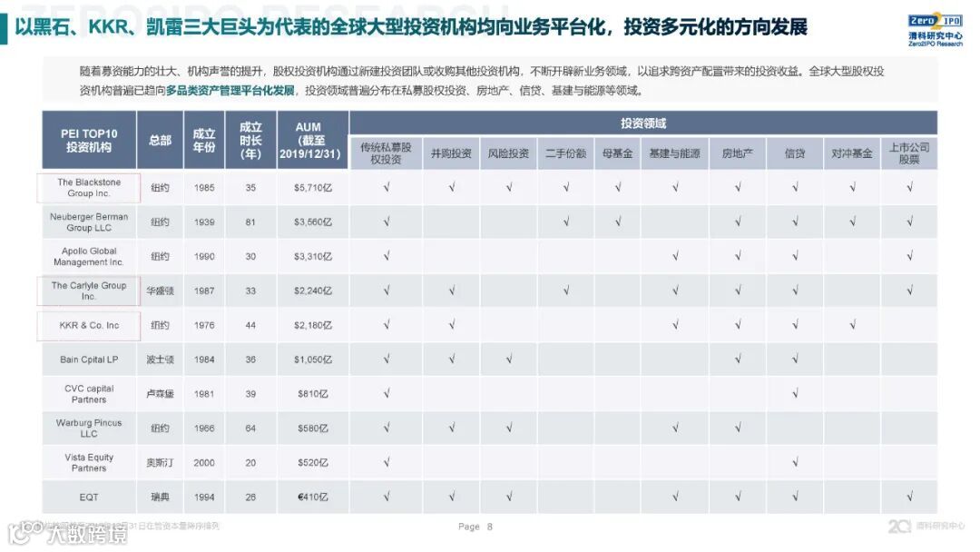This screenshot has height=552, width=980.
Task: Click the 成立时长(年) column header
Action: (250, 140)
